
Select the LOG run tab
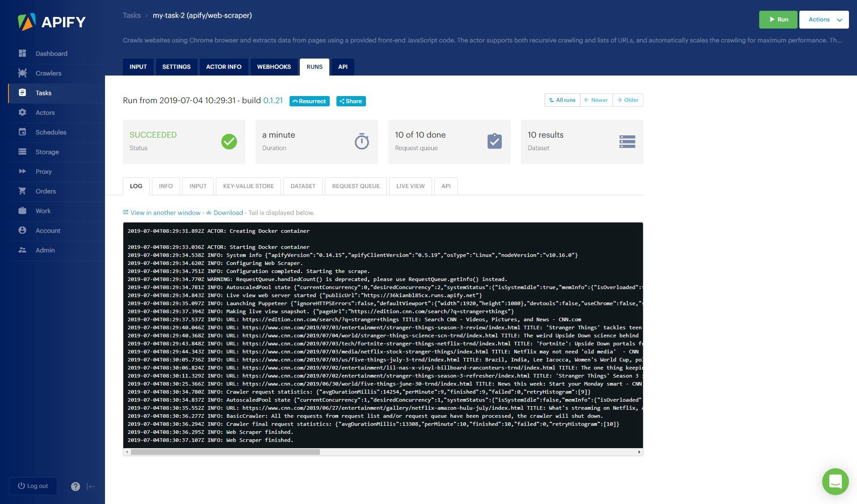(136, 186)
